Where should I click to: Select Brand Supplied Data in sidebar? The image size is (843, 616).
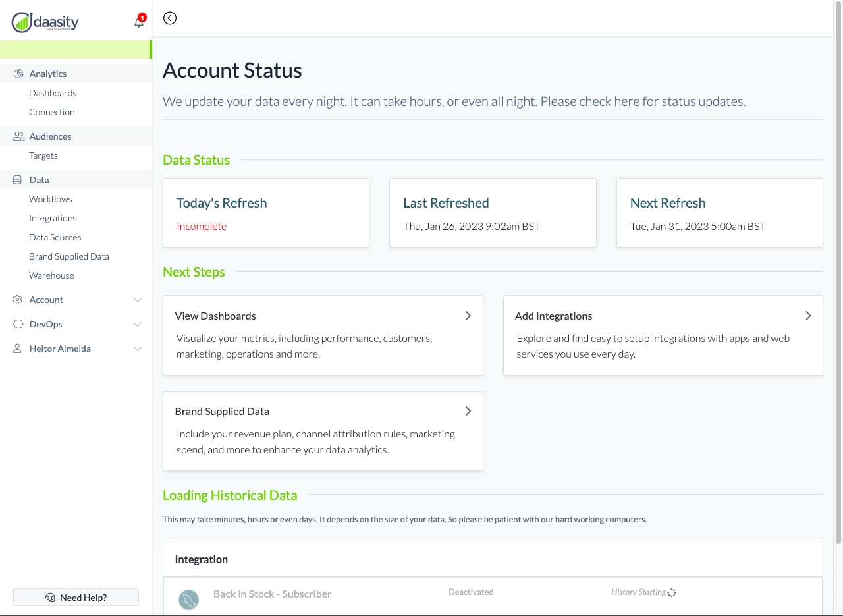(x=69, y=256)
